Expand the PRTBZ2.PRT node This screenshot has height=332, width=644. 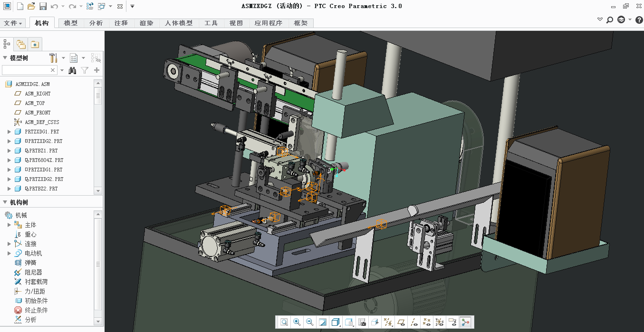pyautogui.click(x=9, y=189)
